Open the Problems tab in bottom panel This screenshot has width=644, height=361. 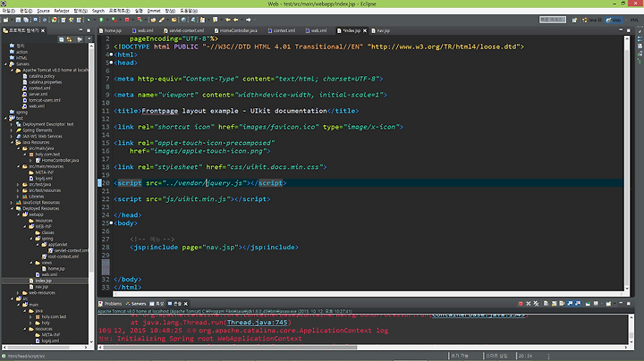(110, 304)
